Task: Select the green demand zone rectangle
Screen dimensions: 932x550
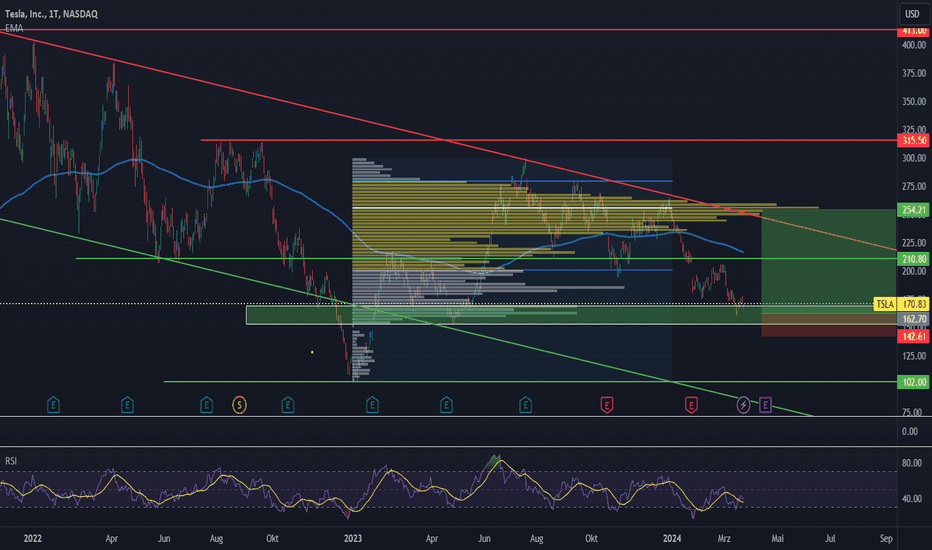Action: pyautogui.click(x=571, y=315)
